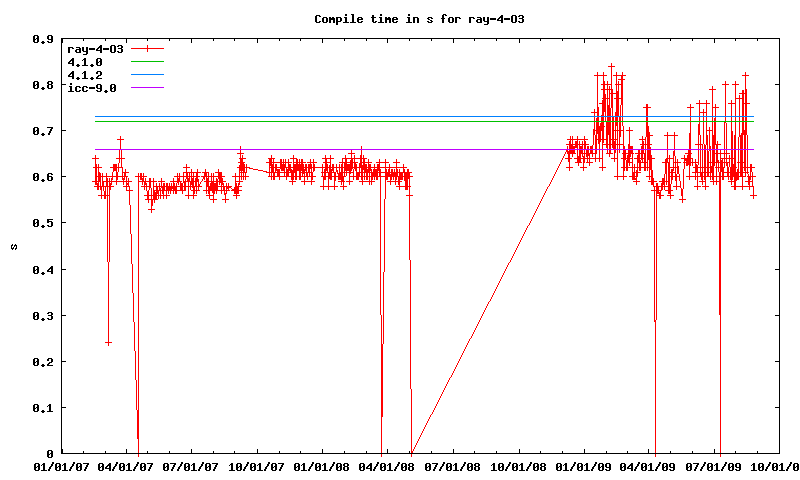Click the 0.9 y-axis tick label
This screenshot has height=480, width=800.
click(43, 39)
